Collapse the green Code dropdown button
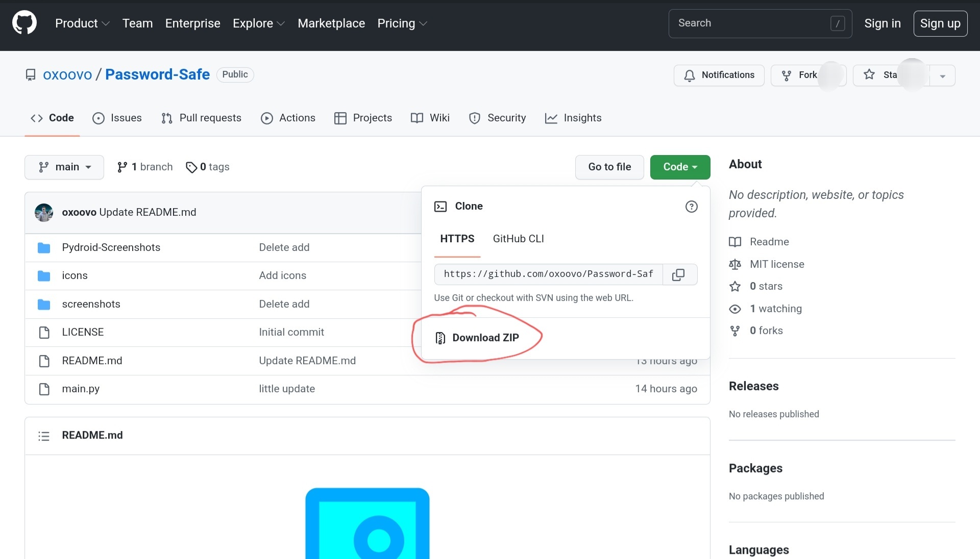Viewport: 980px width, 559px height. [x=680, y=167]
